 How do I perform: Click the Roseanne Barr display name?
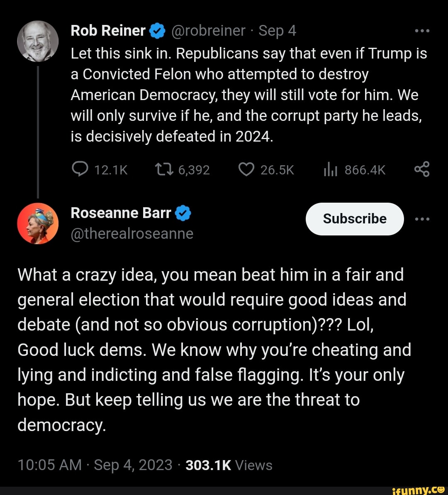pos(121,213)
